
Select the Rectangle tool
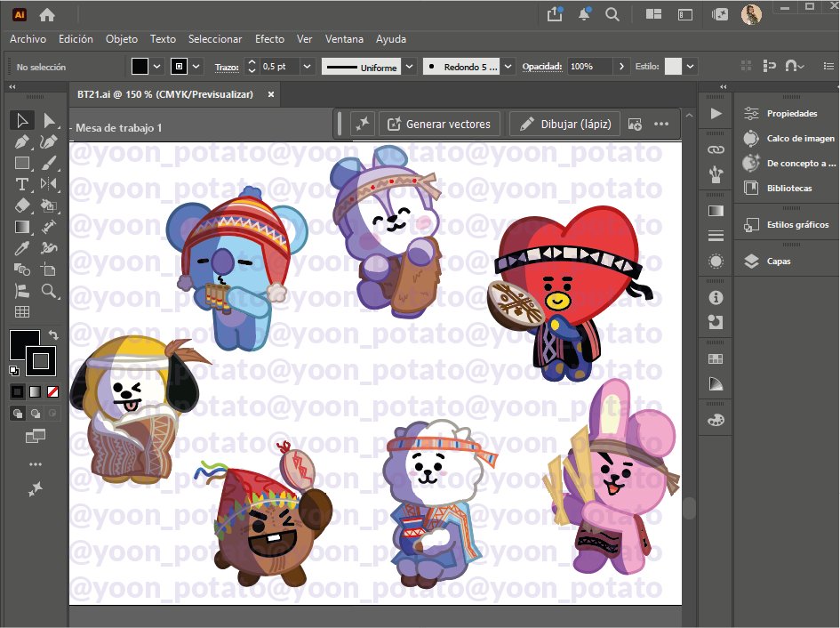tap(22, 163)
